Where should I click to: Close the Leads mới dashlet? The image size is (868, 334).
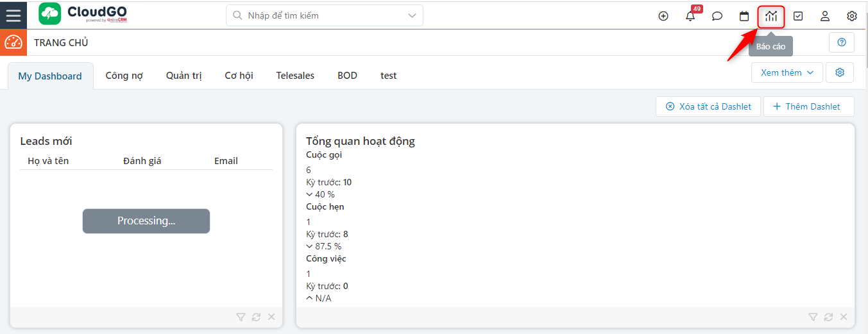(271, 317)
